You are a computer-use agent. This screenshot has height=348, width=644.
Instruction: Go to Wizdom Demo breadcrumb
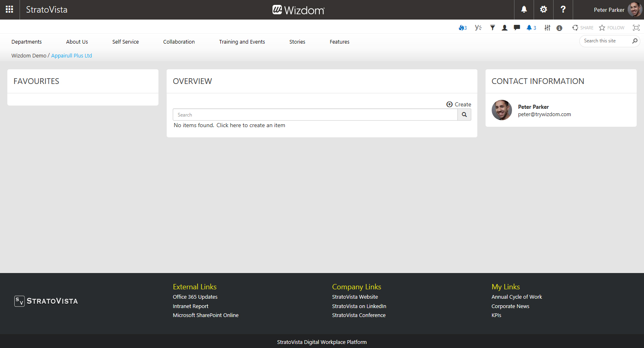pos(29,55)
